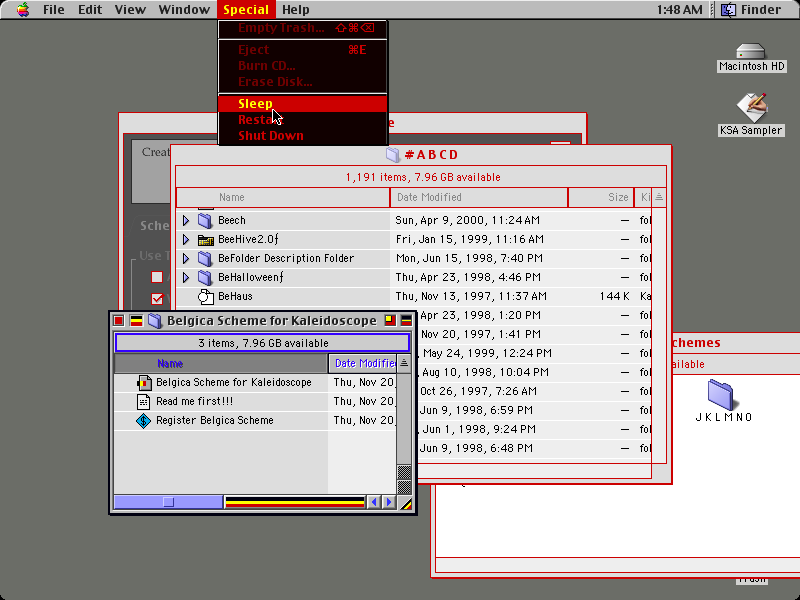Click the horizontal scrollbar track in Belgica window
800x600 pixels.
coord(295,503)
